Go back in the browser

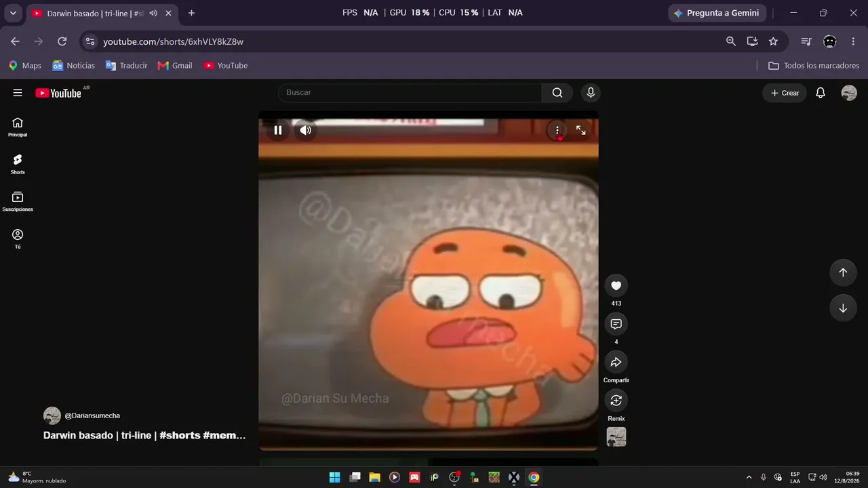point(15,41)
